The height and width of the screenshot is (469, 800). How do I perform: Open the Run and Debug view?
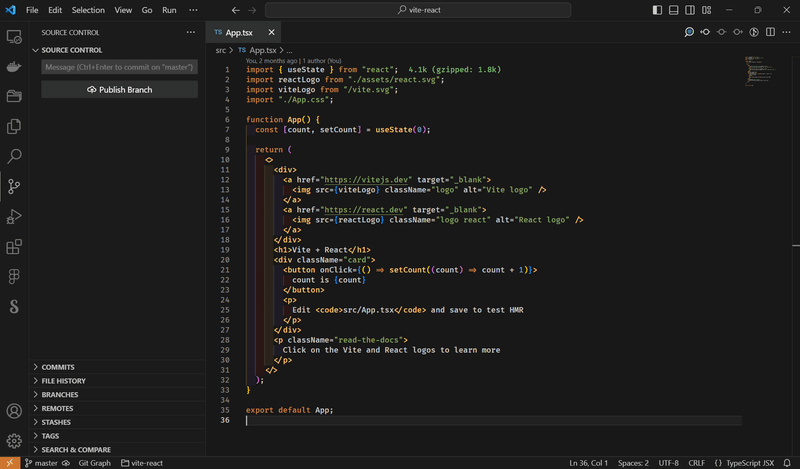(14, 216)
